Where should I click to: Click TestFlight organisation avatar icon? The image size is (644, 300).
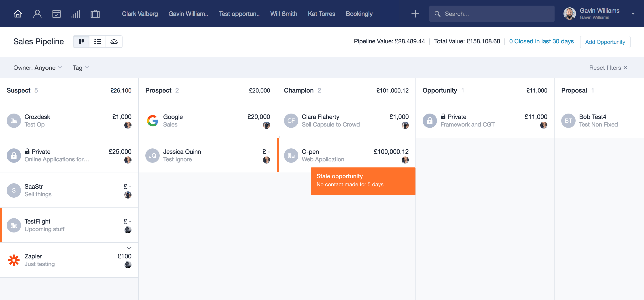point(14,225)
